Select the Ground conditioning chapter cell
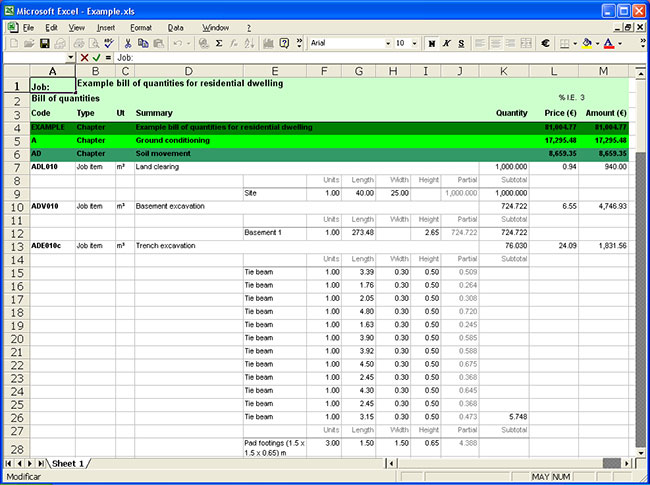This screenshot has width=650, height=485. tap(189, 141)
